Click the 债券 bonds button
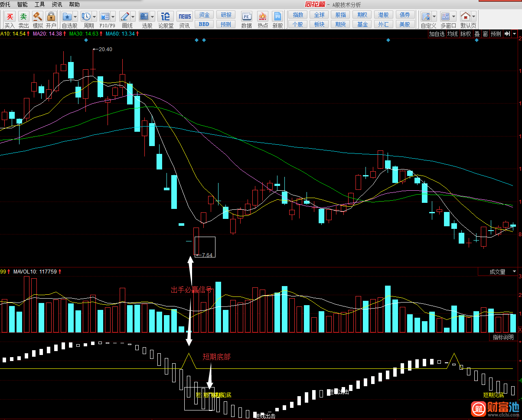The image size is (522, 420). [x=405, y=15]
